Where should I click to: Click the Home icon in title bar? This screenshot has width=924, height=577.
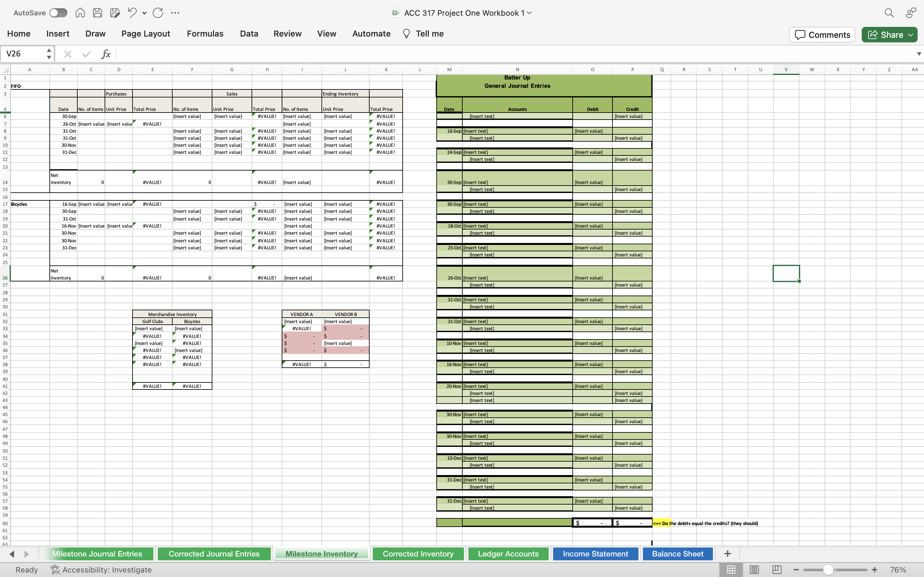[80, 13]
